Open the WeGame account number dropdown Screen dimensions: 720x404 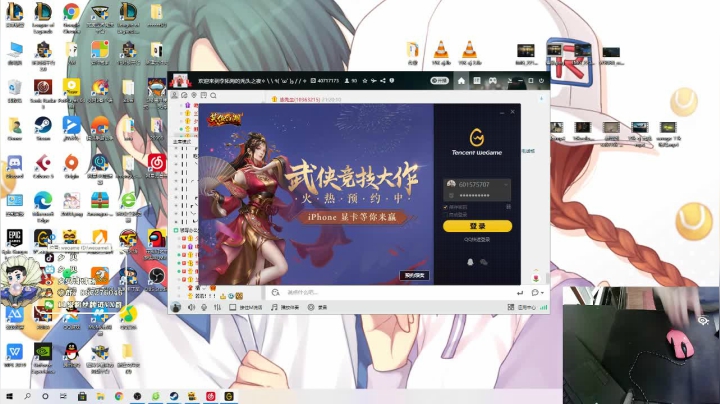506,185
